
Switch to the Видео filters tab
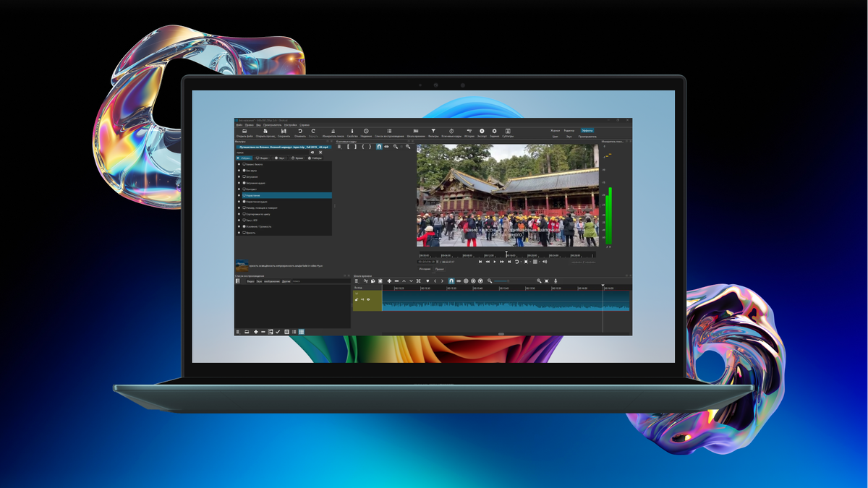pyautogui.click(x=262, y=158)
